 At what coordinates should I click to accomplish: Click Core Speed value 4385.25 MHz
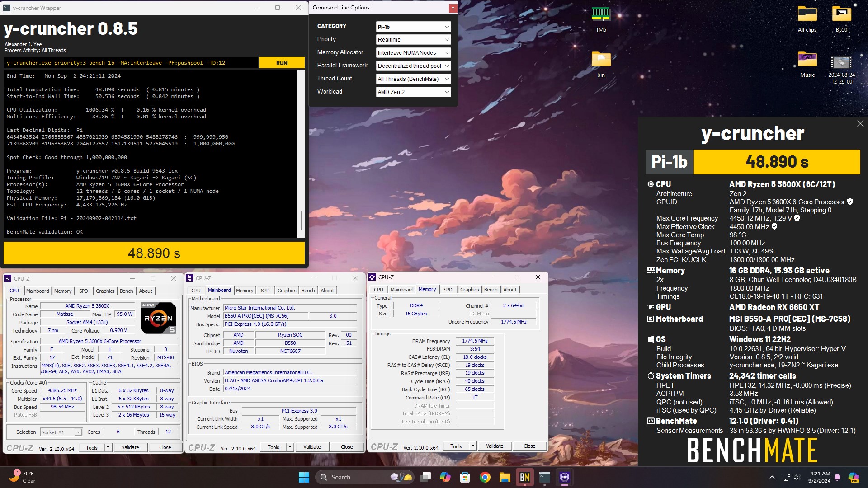[62, 390]
